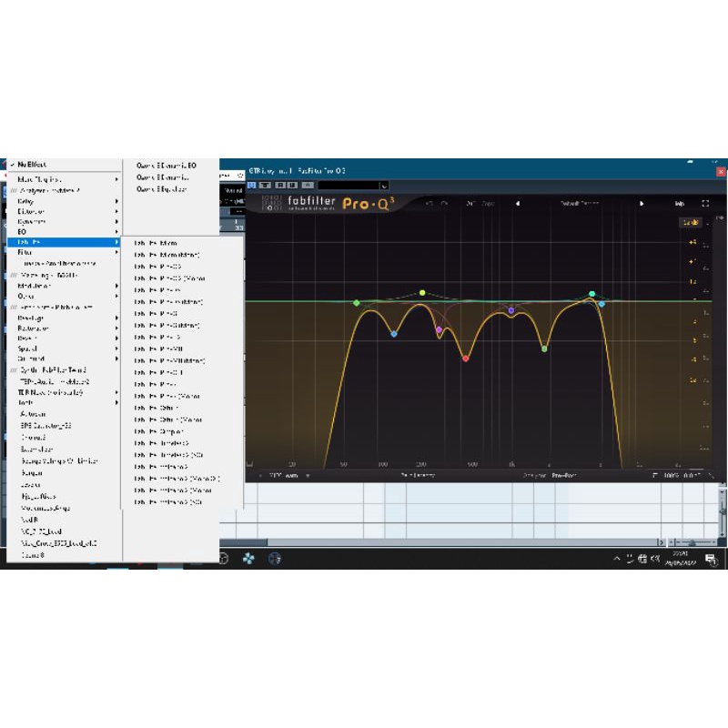Go to previous preset with left arrow
This screenshot has height=728, width=728.
click(518, 204)
